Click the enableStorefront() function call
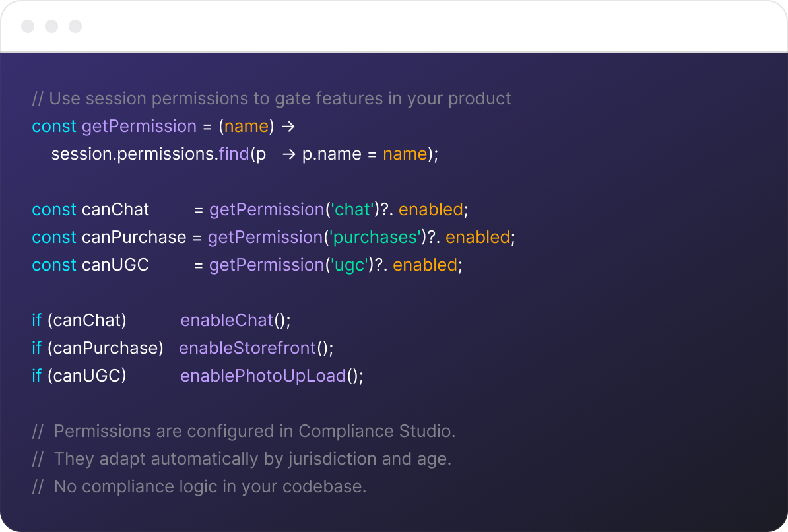 (256, 348)
